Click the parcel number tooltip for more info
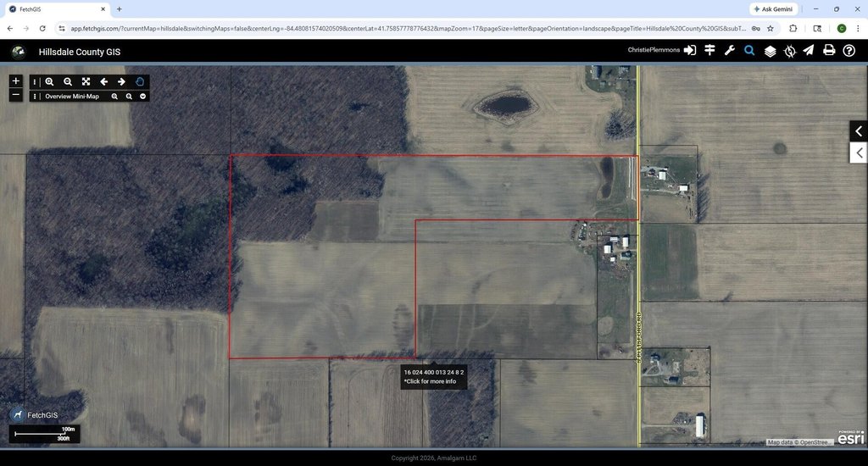 tap(434, 377)
